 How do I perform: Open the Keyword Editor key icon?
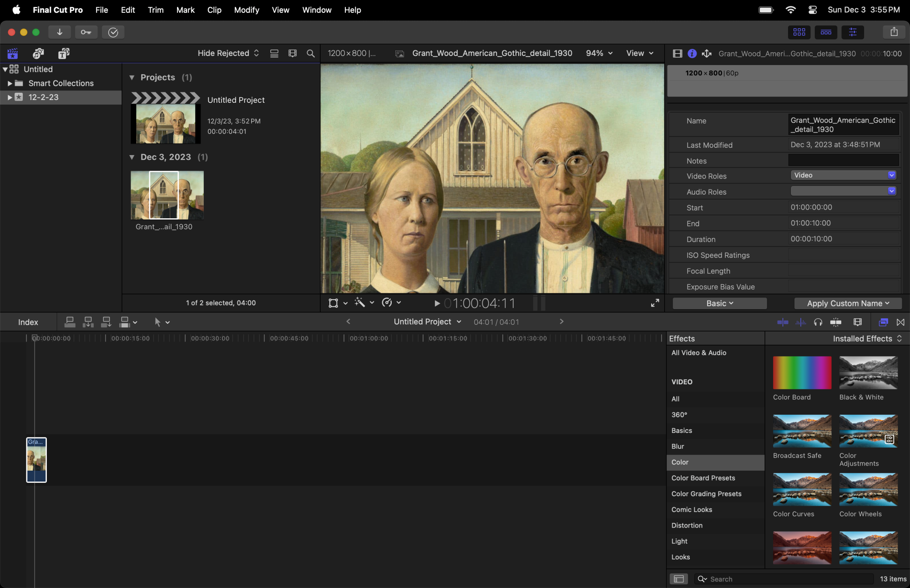coord(86,32)
